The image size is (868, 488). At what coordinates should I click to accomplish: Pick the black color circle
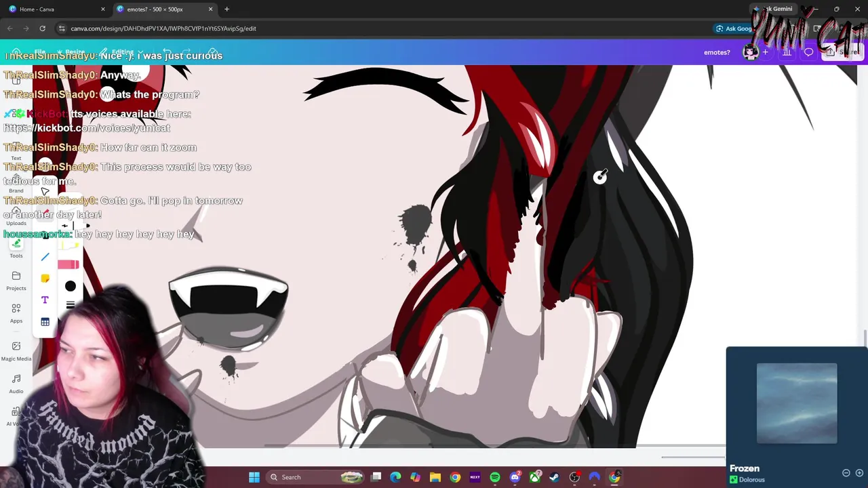(71, 286)
